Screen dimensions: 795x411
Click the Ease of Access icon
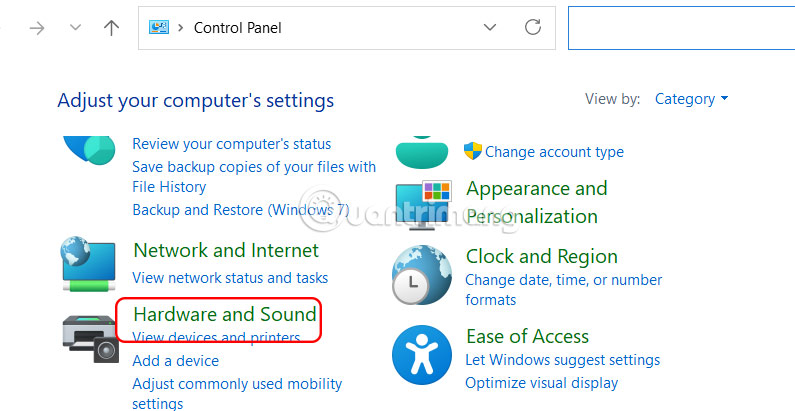pos(422,355)
